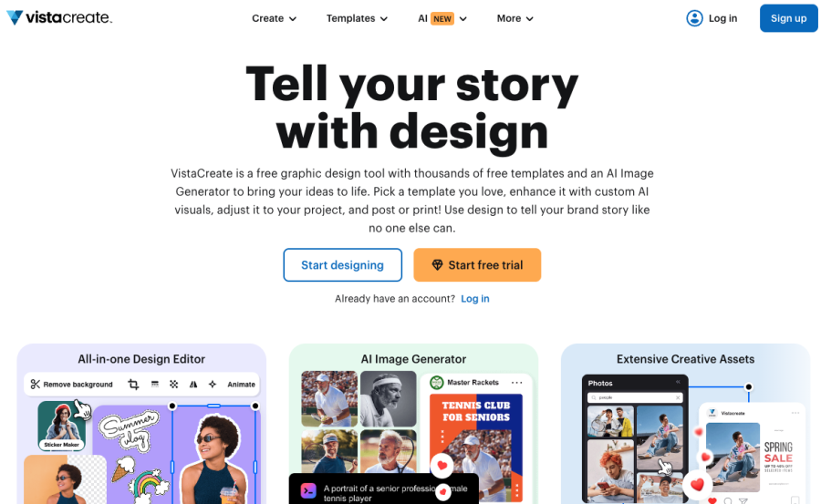Expand the Create dropdown menu
The height and width of the screenshot is (504, 821).
point(274,18)
